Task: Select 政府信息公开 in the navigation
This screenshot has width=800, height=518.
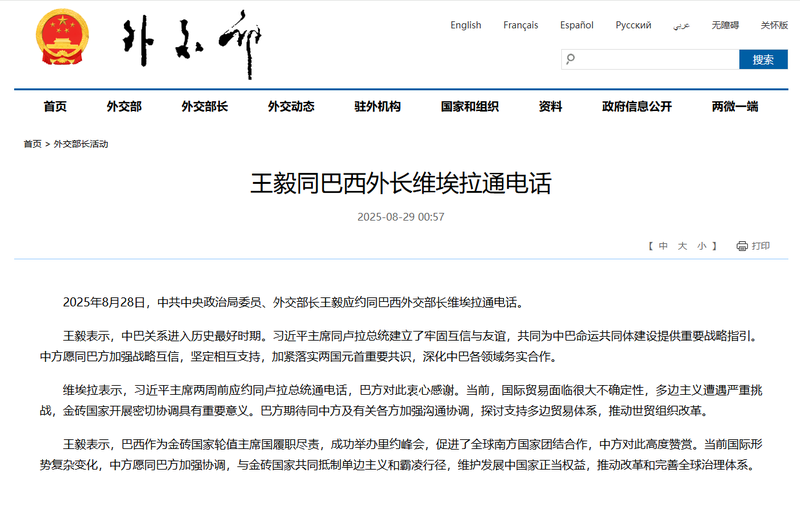Action: coord(637,107)
